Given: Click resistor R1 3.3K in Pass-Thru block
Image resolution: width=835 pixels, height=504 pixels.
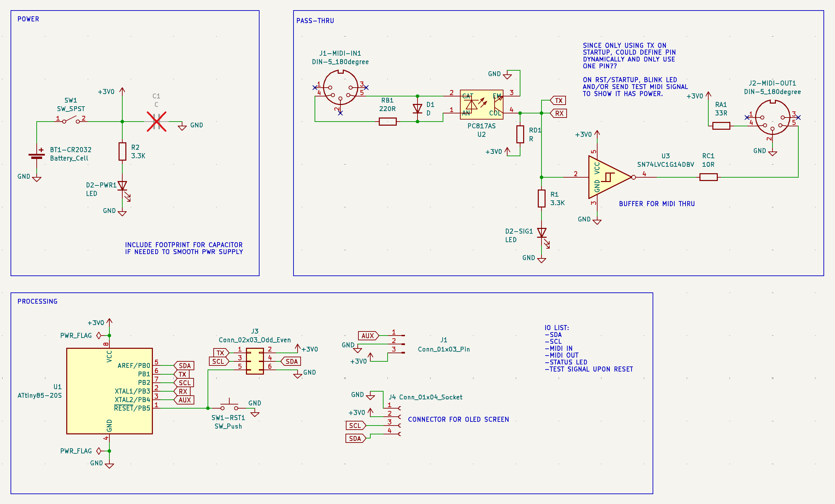Looking at the screenshot, I should coord(541,199).
